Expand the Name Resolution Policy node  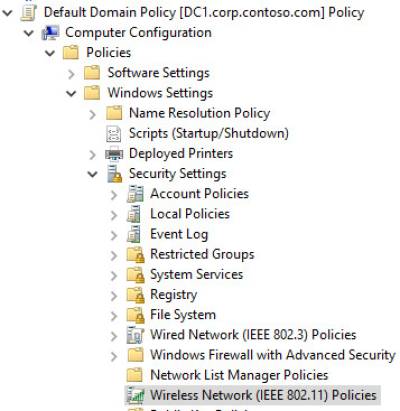pyautogui.click(x=92, y=114)
